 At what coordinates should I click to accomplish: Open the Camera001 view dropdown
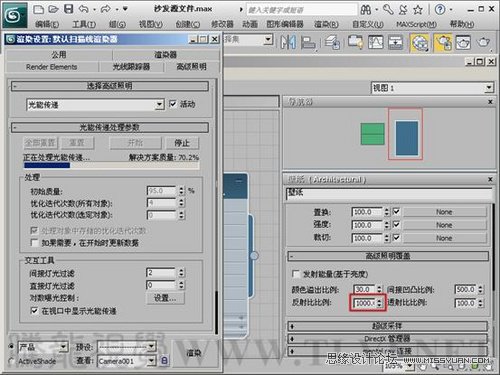pyautogui.click(x=127, y=361)
